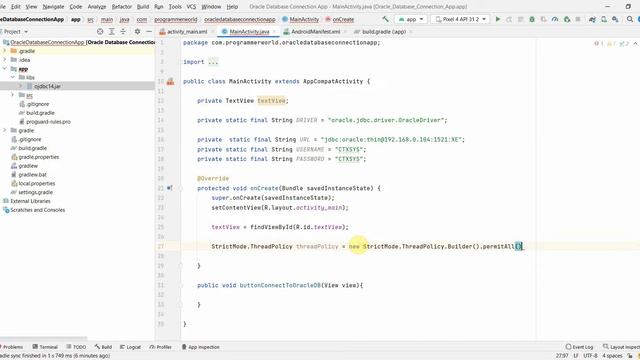Open the Profiler tool window
Screen dimensions: 640x360
(x=160, y=347)
